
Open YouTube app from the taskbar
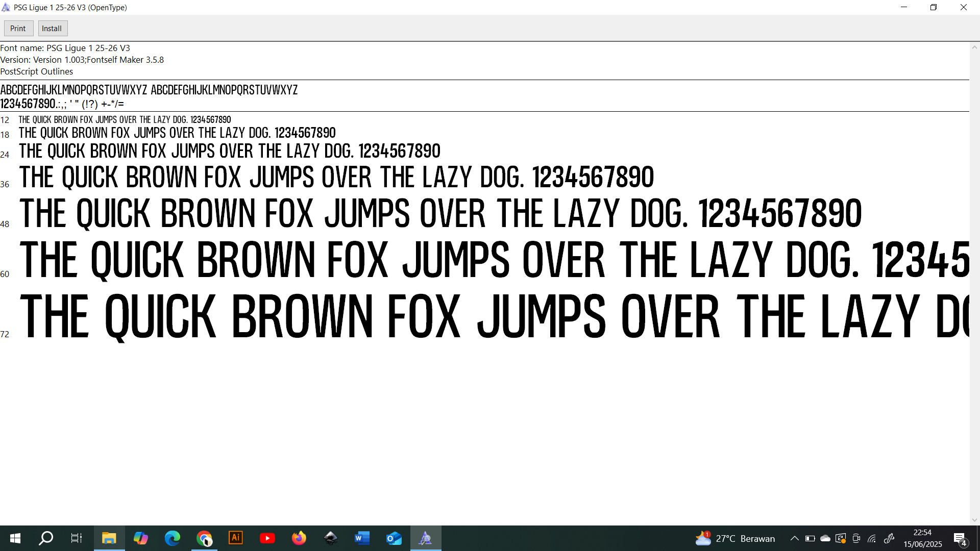(x=267, y=538)
